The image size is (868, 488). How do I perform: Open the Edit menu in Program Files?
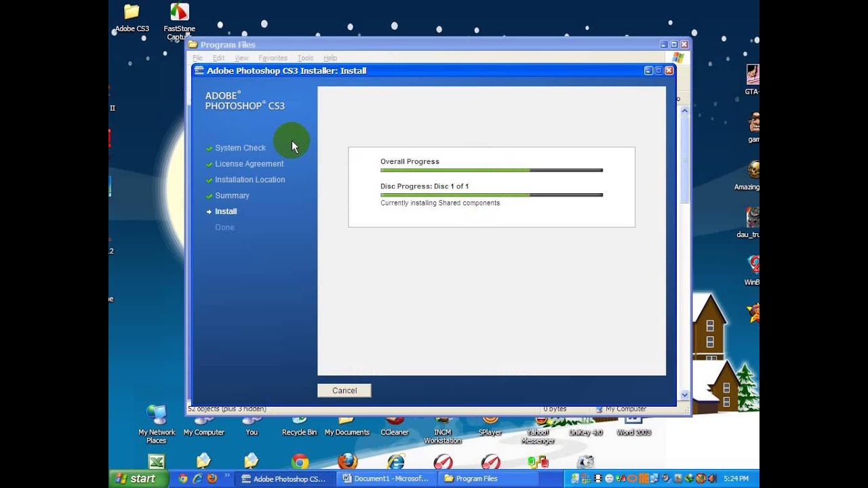point(218,58)
